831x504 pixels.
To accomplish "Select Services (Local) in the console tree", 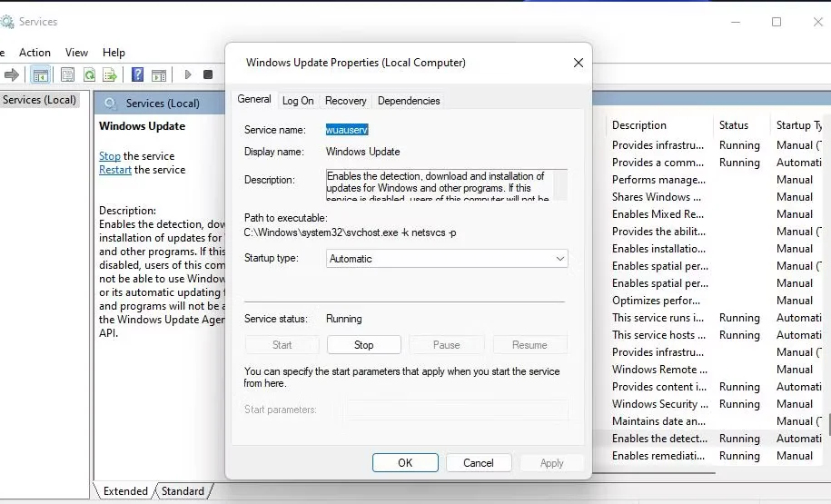I will (x=39, y=100).
